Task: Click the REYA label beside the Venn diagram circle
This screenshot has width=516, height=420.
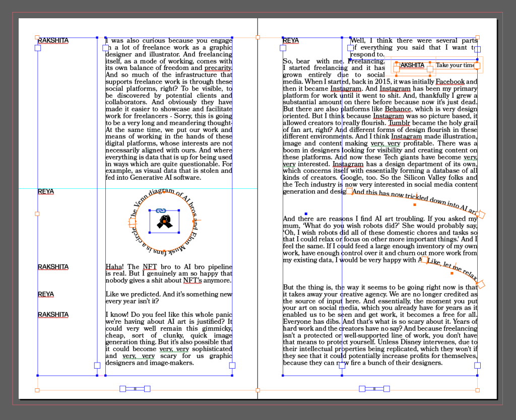Action: [x=45, y=191]
